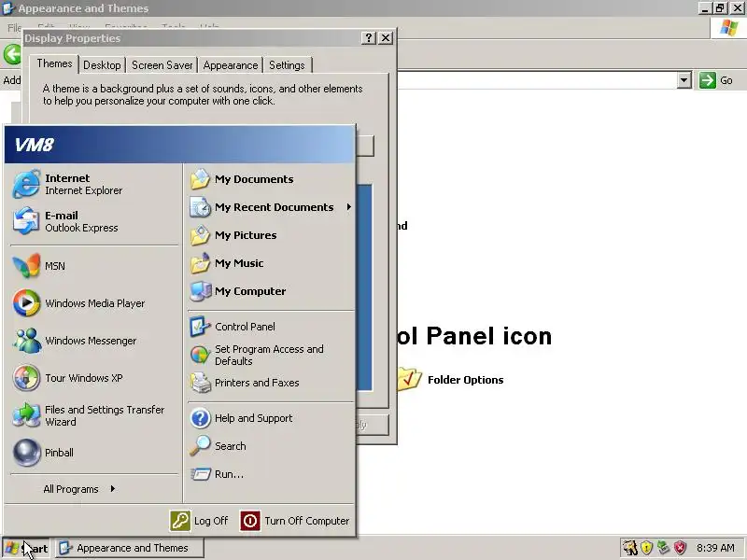Open Search magnifier entry

(x=271, y=446)
